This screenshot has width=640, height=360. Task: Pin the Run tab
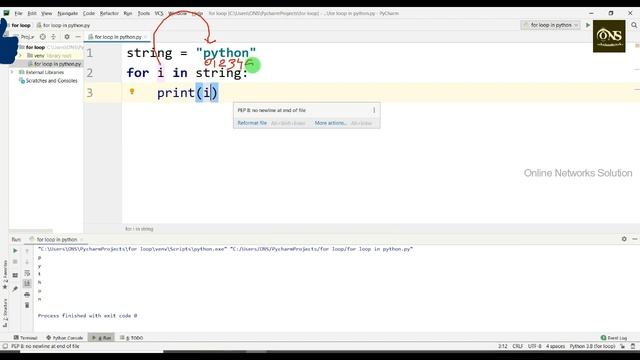[15, 289]
